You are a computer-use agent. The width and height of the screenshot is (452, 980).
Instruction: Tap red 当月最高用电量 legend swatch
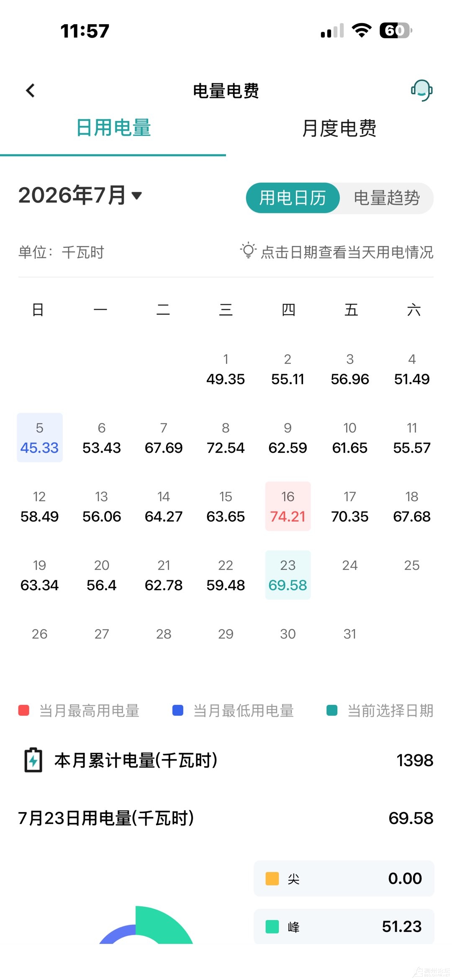click(x=24, y=710)
